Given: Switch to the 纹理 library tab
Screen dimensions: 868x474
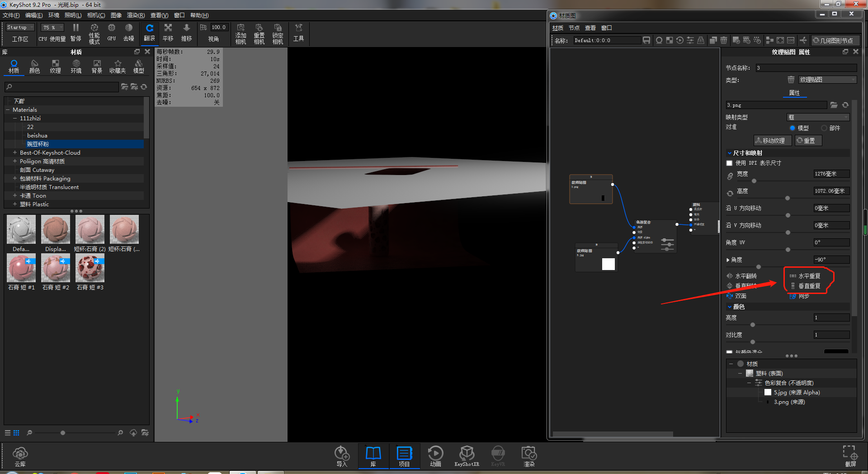Looking at the screenshot, I should (55, 67).
